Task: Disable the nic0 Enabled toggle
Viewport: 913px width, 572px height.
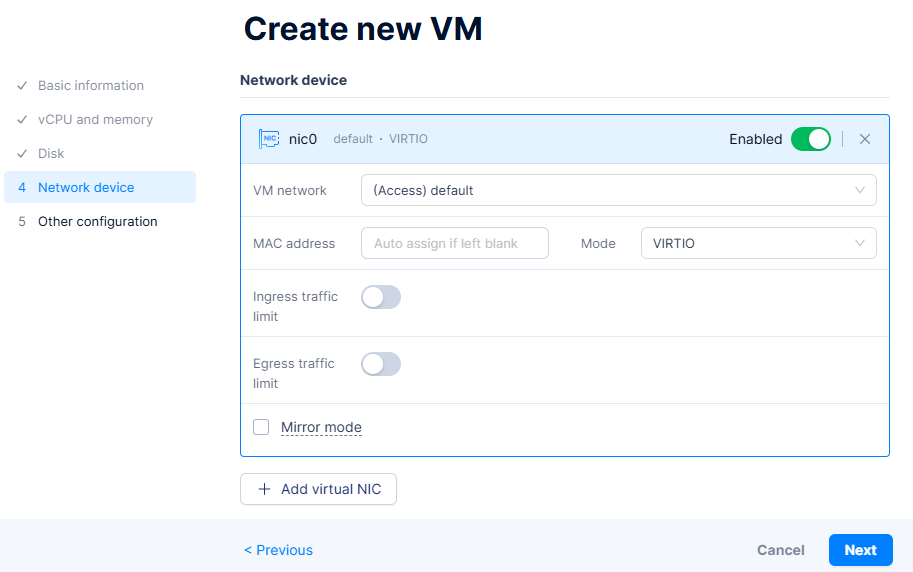Action: [810, 139]
